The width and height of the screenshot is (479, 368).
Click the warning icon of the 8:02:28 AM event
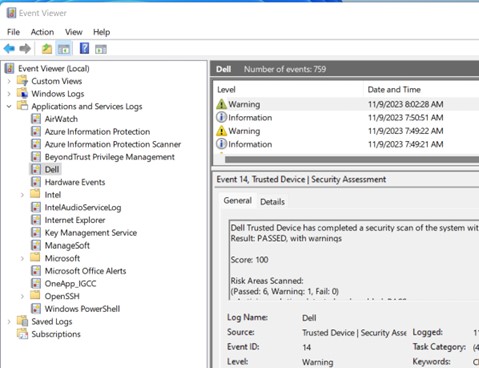(221, 104)
